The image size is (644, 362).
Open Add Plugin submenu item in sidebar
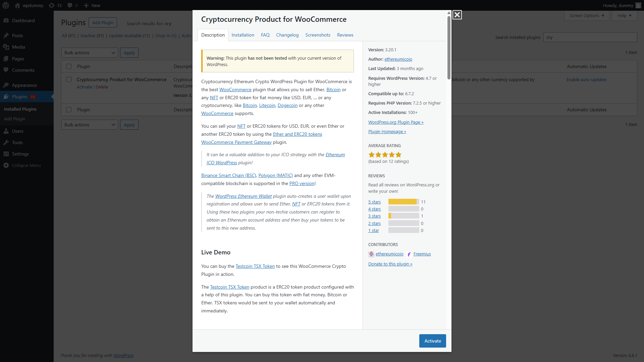(14, 119)
